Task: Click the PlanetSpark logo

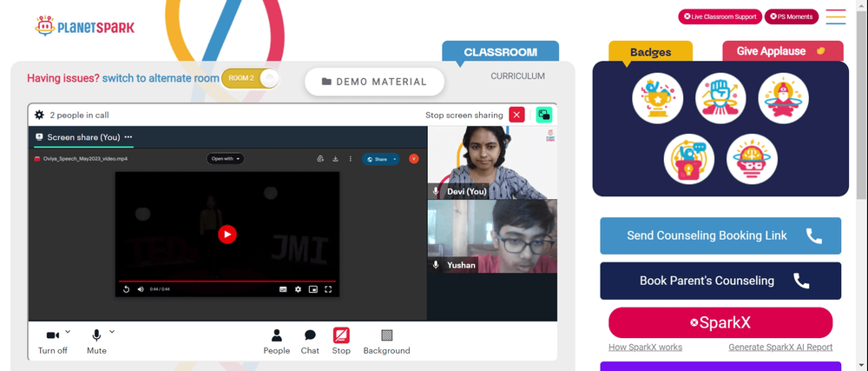Action: [85, 26]
